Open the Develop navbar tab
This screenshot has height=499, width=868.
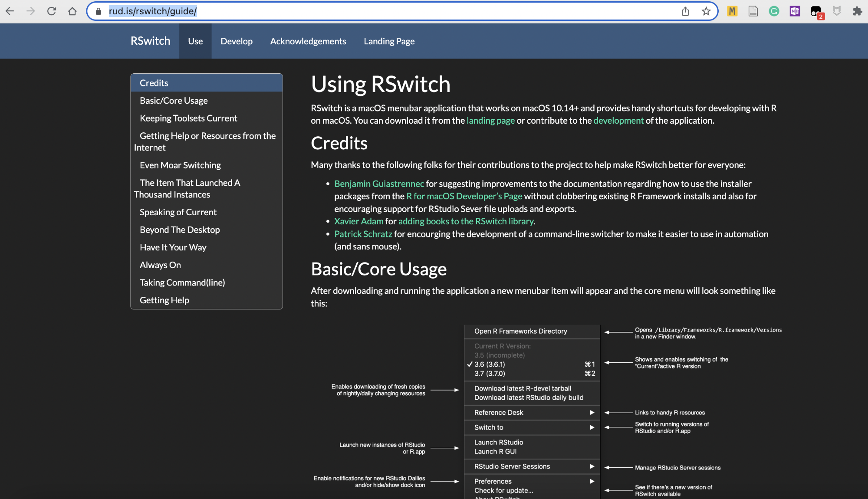click(237, 41)
